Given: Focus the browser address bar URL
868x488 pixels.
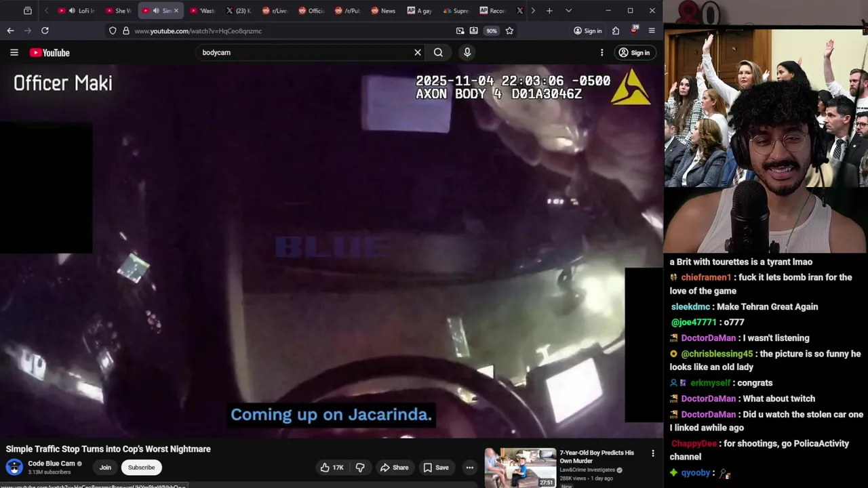Looking at the screenshot, I should click(x=292, y=30).
